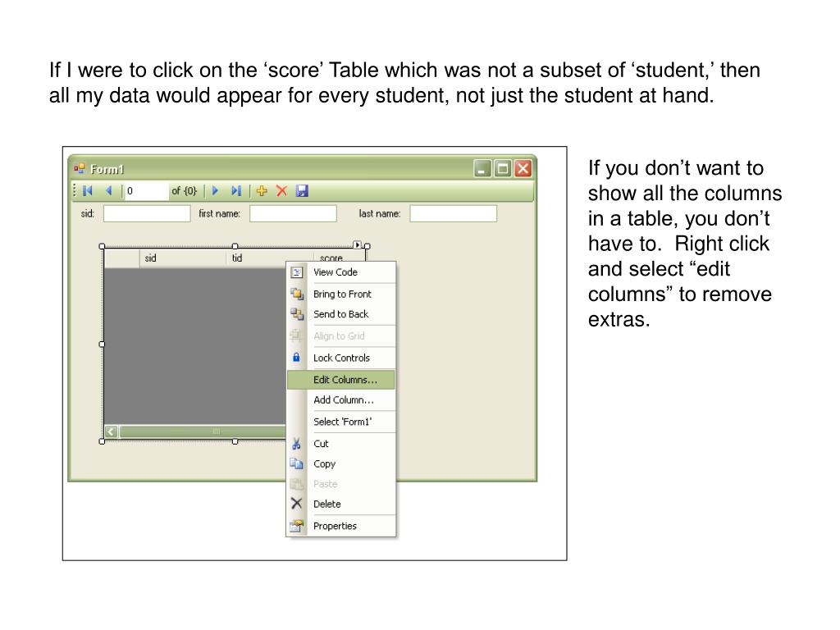
Task: Choose Send to Back
Action: [x=342, y=314]
